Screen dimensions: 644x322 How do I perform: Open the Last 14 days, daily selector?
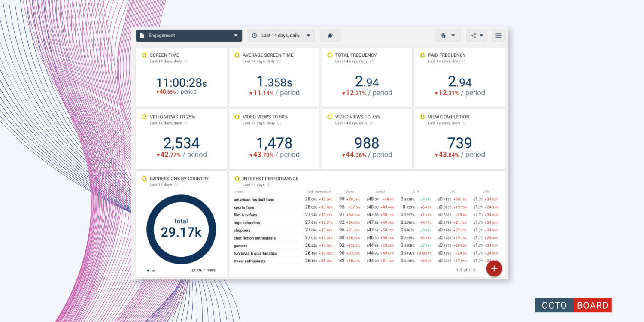click(x=281, y=36)
